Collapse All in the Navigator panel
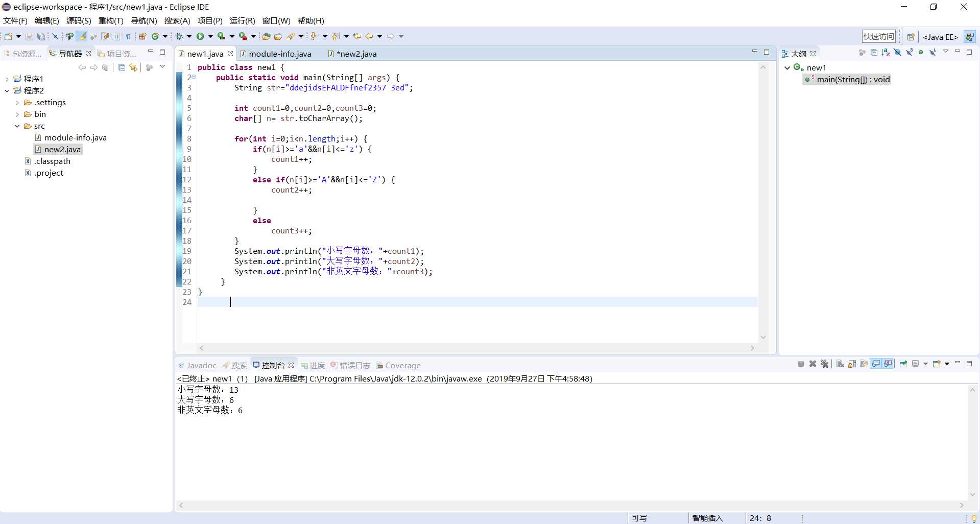This screenshot has height=524, width=980. 122,67
